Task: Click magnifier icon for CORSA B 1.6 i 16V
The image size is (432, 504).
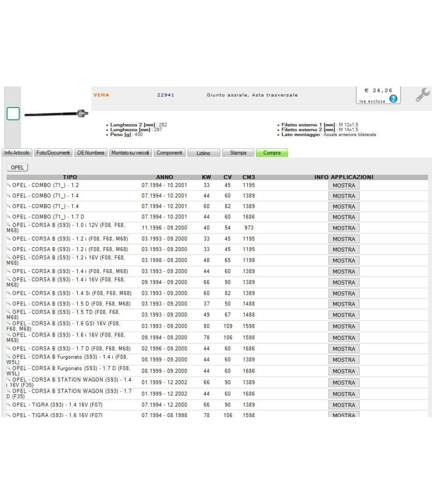Action: coord(9,335)
